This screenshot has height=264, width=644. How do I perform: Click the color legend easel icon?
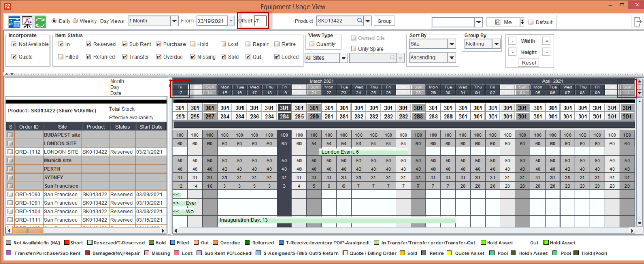tap(27, 22)
